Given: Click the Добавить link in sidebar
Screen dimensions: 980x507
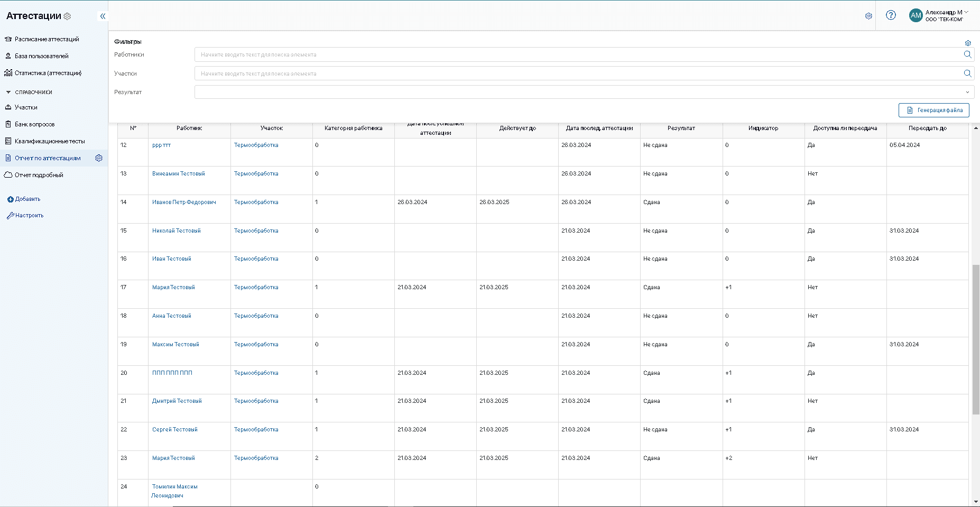Looking at the screenshot, I should (27, 199).
